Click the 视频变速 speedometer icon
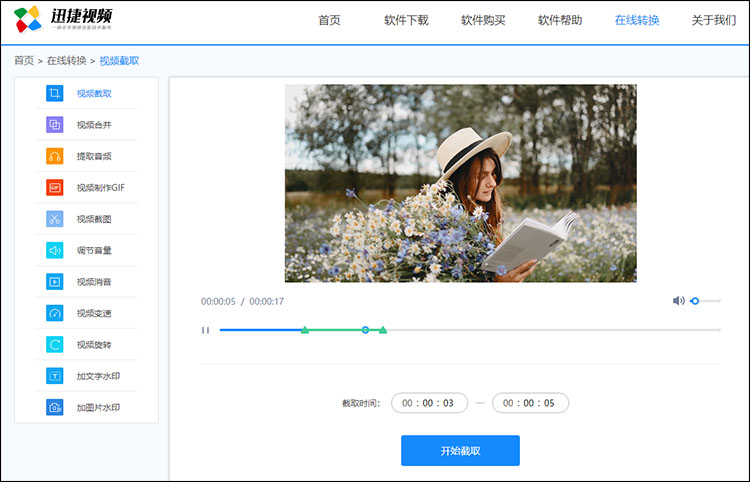The image size is (750, 482). pyautogui.click(x=55, y=313)
